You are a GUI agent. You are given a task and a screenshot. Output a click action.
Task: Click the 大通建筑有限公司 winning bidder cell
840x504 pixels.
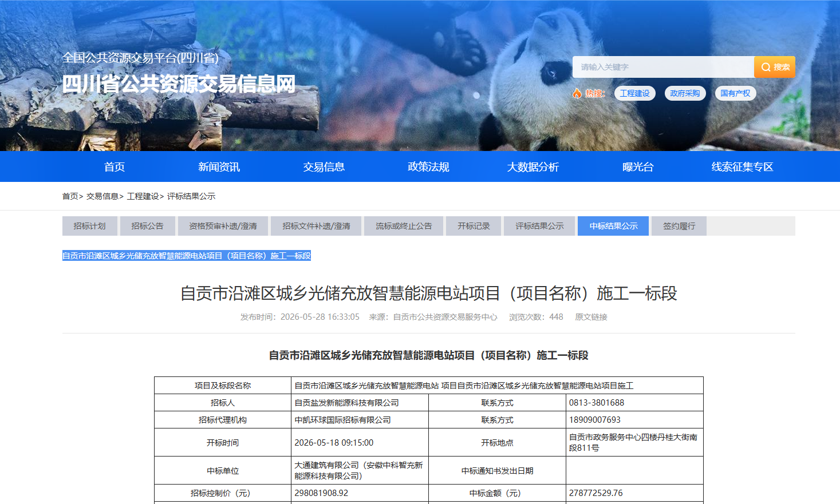(x=360, y=470)
